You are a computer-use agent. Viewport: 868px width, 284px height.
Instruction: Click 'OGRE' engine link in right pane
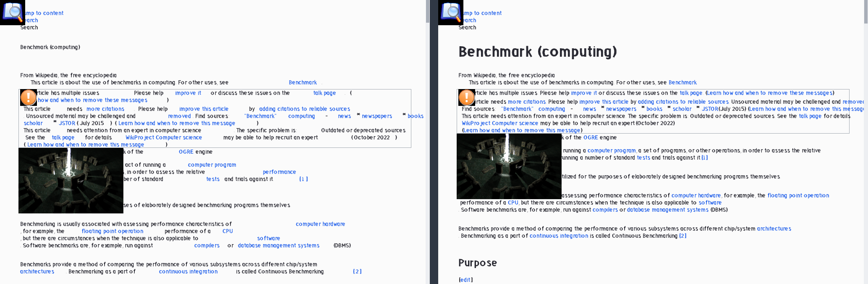click(x=591, y=137)
